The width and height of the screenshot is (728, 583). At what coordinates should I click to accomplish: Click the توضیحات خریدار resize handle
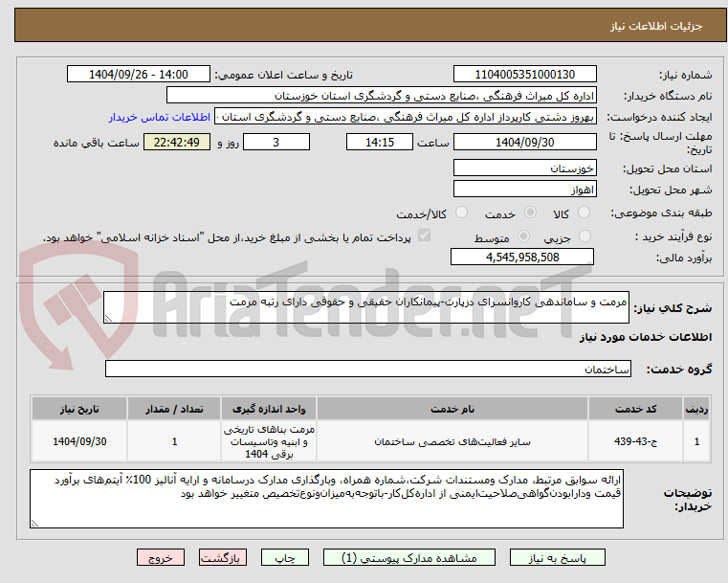tap(34, 523)
